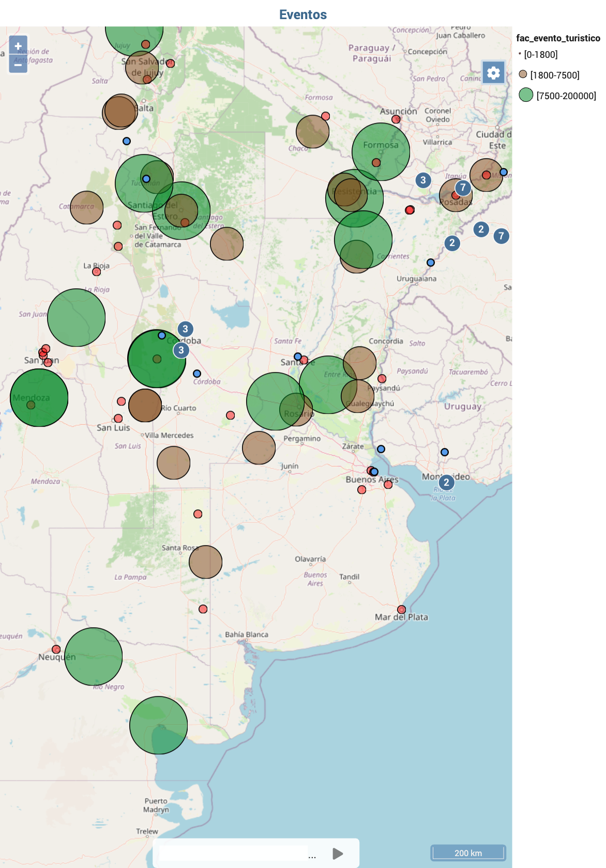
Task: Click the brown circle near Santa Rosa
Action: 205,562
